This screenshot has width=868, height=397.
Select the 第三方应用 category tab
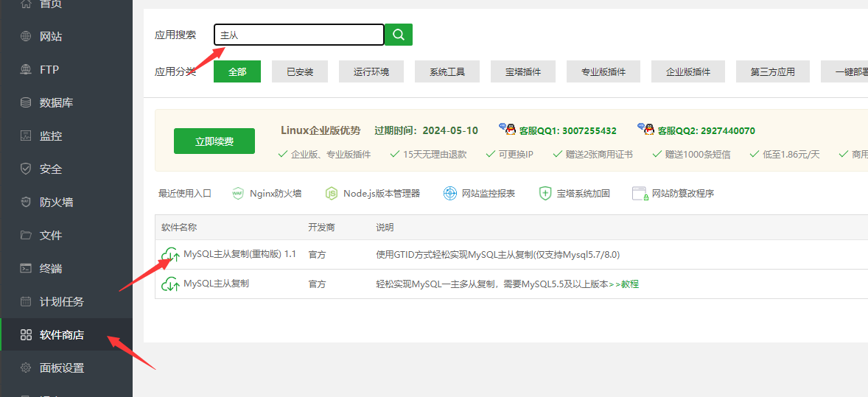(x=773, y=71)
